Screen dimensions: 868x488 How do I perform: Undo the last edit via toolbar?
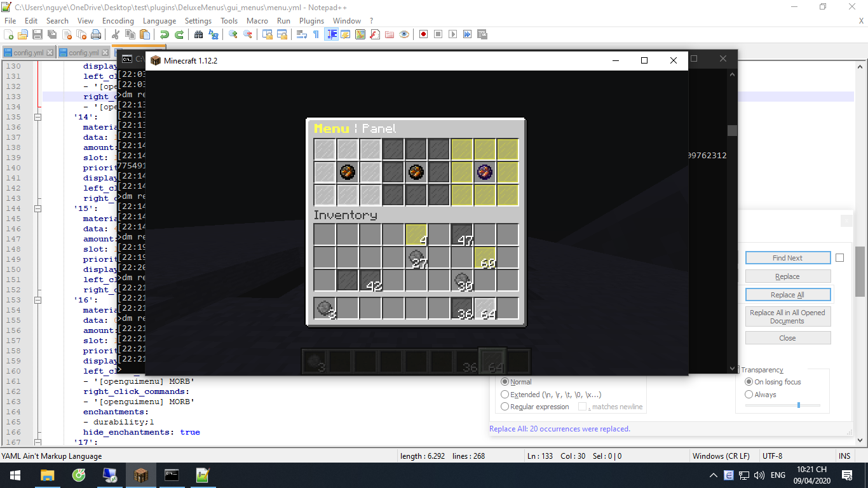(x=164, y=34)
